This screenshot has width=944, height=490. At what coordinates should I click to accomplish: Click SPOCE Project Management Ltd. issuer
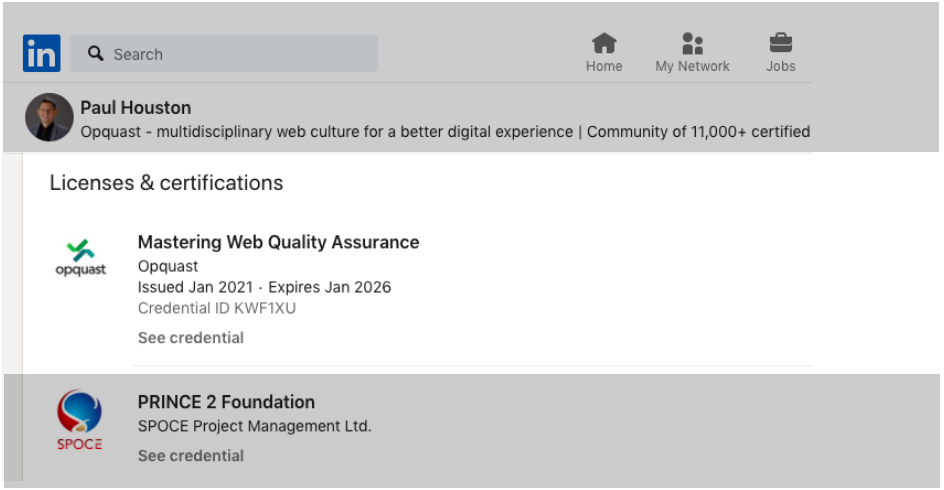pyautogui.click(x=254, y=426)
